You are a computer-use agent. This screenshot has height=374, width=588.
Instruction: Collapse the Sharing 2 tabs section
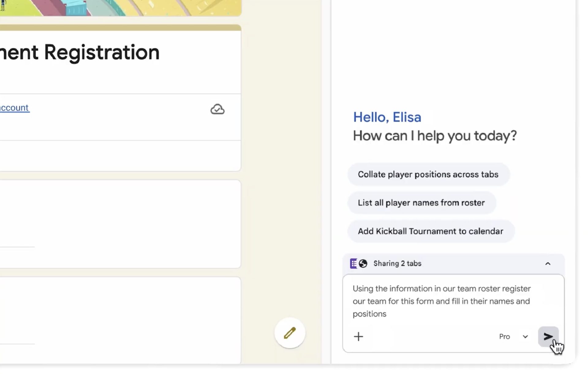coord(548,263)
